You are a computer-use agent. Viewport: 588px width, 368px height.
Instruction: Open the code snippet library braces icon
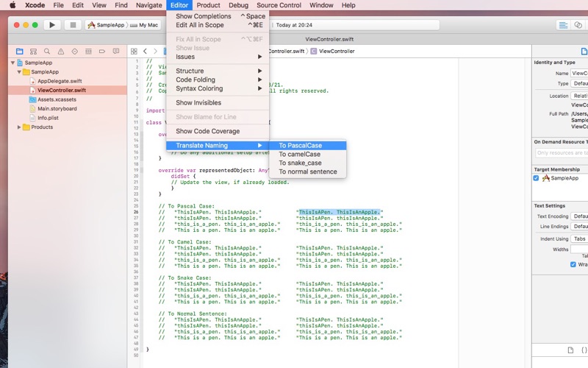click(x=584, y=350)
